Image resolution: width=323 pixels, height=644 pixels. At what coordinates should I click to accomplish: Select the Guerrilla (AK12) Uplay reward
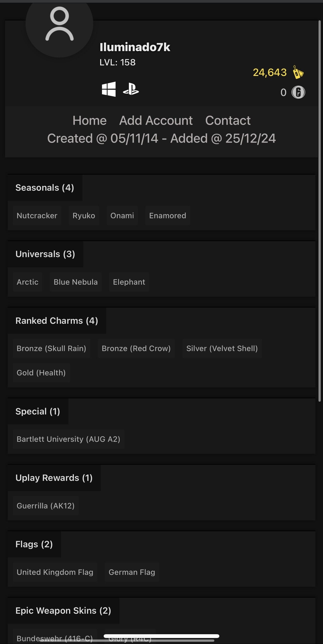point(45,505)
